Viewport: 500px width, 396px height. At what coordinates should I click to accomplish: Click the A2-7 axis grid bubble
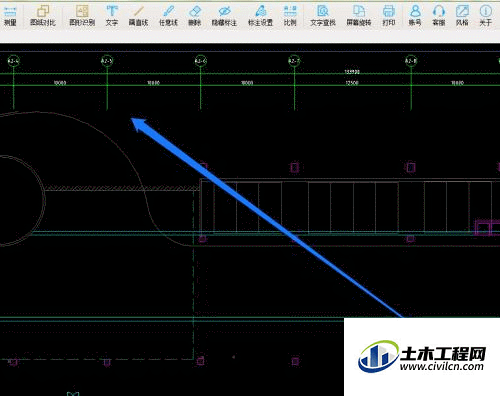coord(294,61)
